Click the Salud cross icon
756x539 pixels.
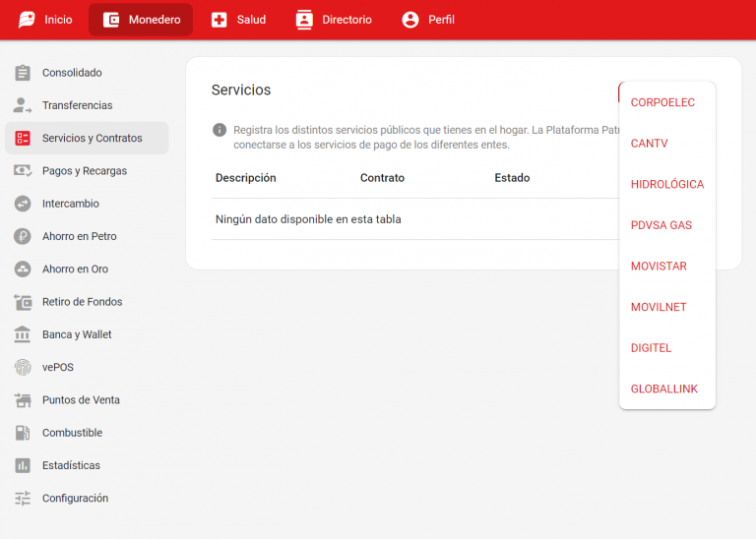coord(219,20)
